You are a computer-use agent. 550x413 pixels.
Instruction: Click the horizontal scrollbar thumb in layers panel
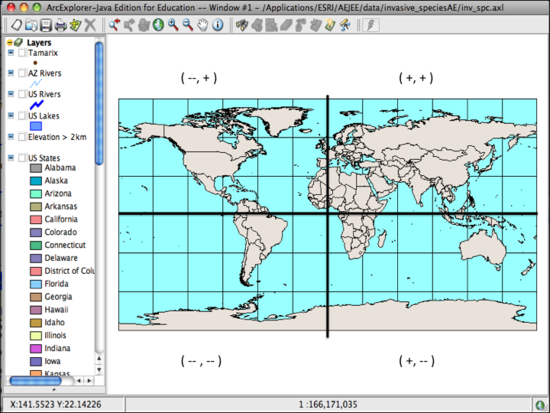(x=35, y=381)
